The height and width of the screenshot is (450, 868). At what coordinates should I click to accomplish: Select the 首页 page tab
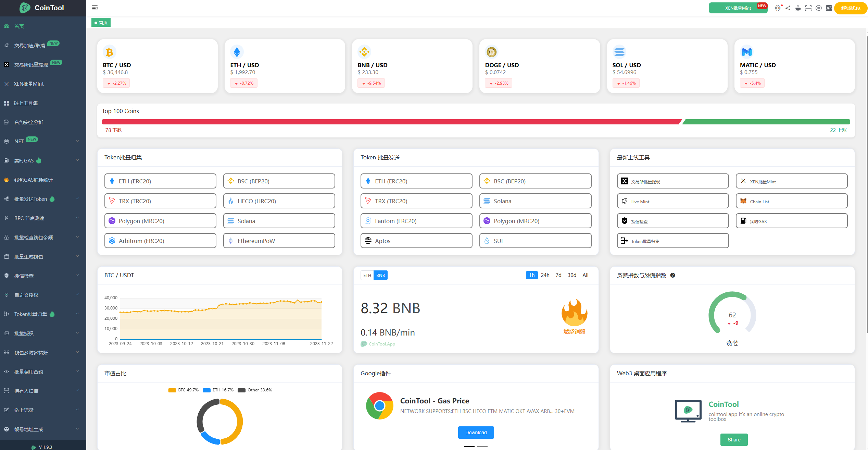[101, 23]
